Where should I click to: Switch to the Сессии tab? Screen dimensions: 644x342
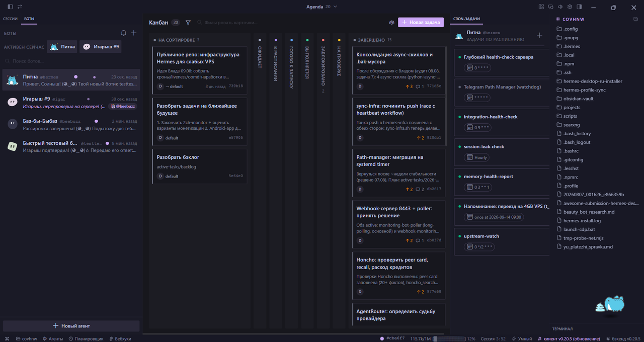coord(11,19)
